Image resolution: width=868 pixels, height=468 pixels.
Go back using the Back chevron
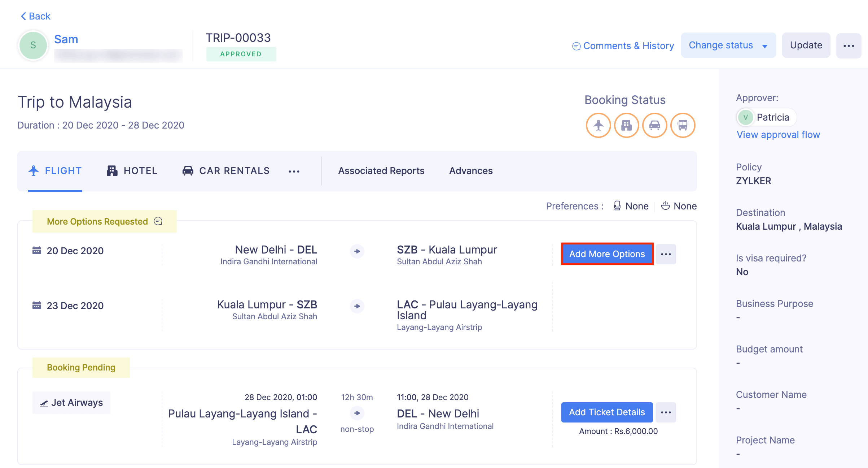35,16
